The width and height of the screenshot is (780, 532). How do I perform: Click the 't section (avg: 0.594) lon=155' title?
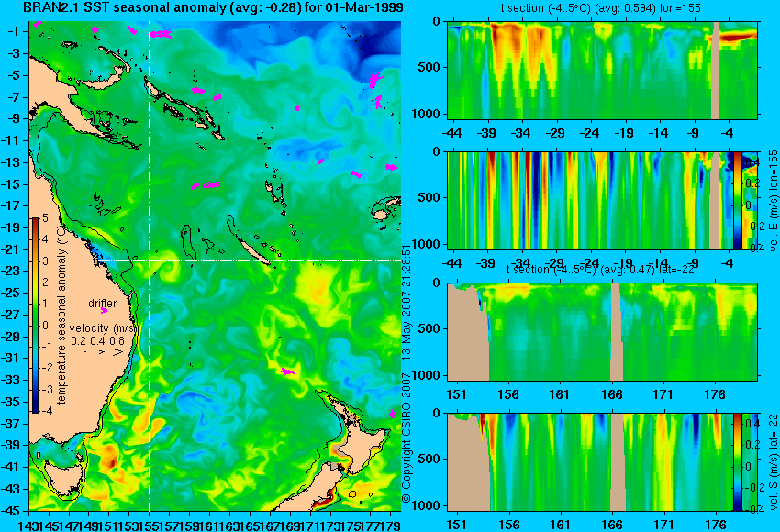click(x=600, y=8)
